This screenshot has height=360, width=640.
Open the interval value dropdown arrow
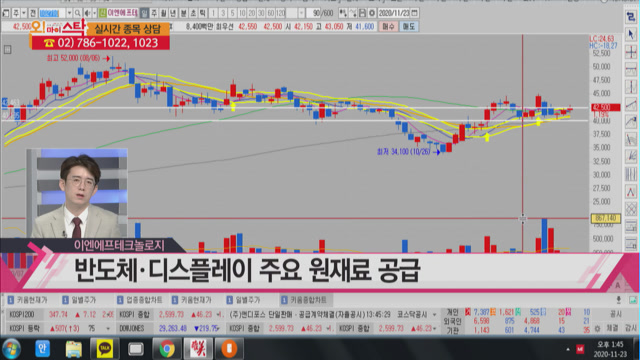[x=301, y=13]
